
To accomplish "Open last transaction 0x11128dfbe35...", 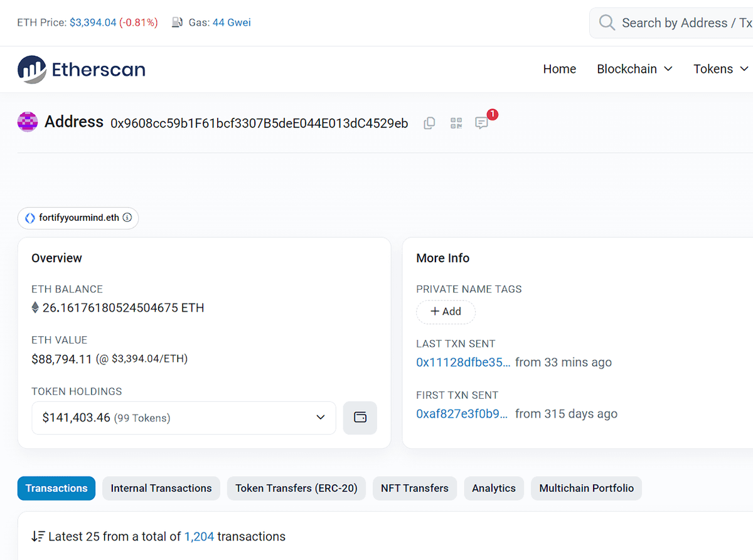I will pos(463,362).
